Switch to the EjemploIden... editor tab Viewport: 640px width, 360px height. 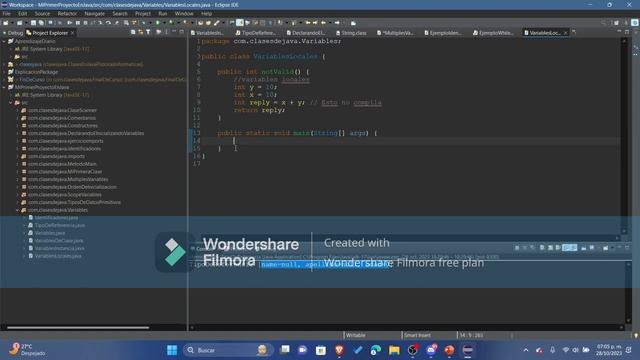443,33
